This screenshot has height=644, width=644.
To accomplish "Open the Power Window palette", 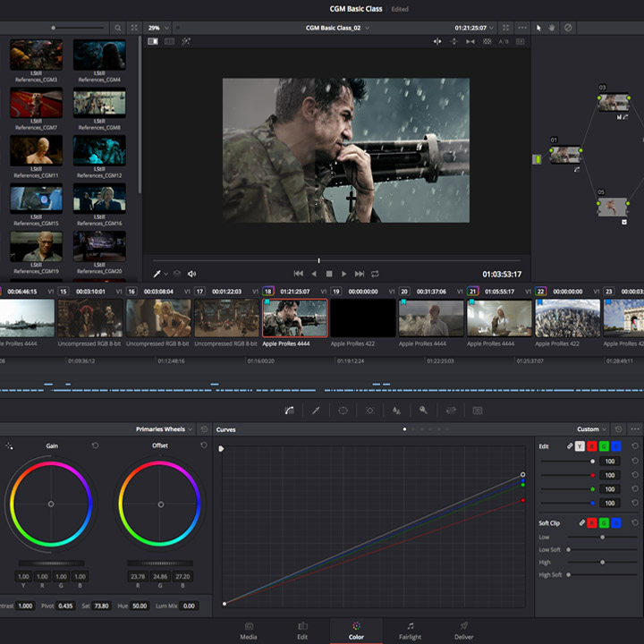I will tap(343, 411).
